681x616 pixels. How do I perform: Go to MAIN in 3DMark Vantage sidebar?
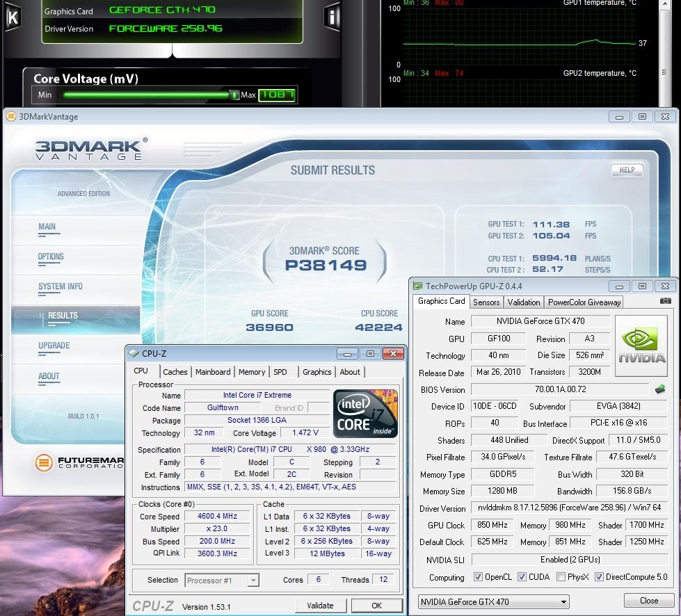[x=47, y=227]
